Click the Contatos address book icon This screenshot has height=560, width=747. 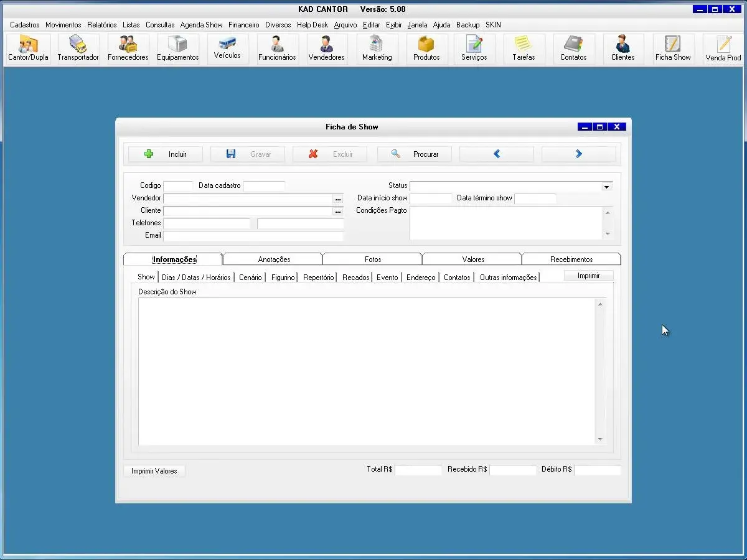click(x=573, y=49)
